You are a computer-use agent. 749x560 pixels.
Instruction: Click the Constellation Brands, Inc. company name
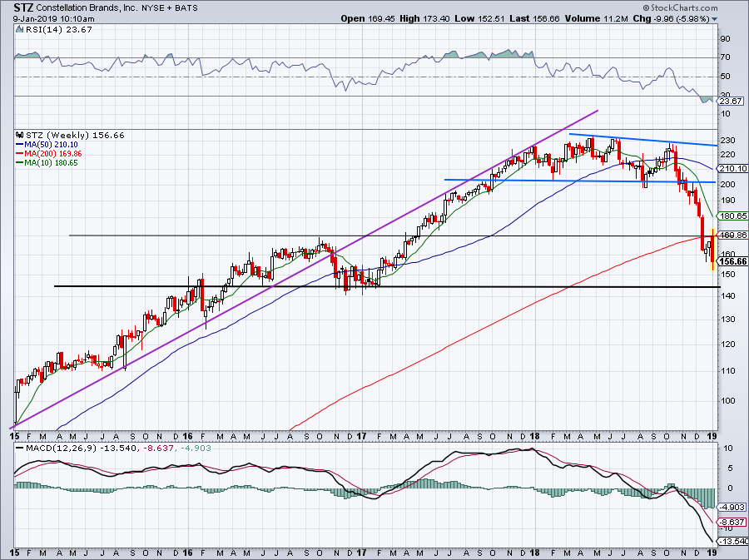pyautogui.click(x=87, y=8)
